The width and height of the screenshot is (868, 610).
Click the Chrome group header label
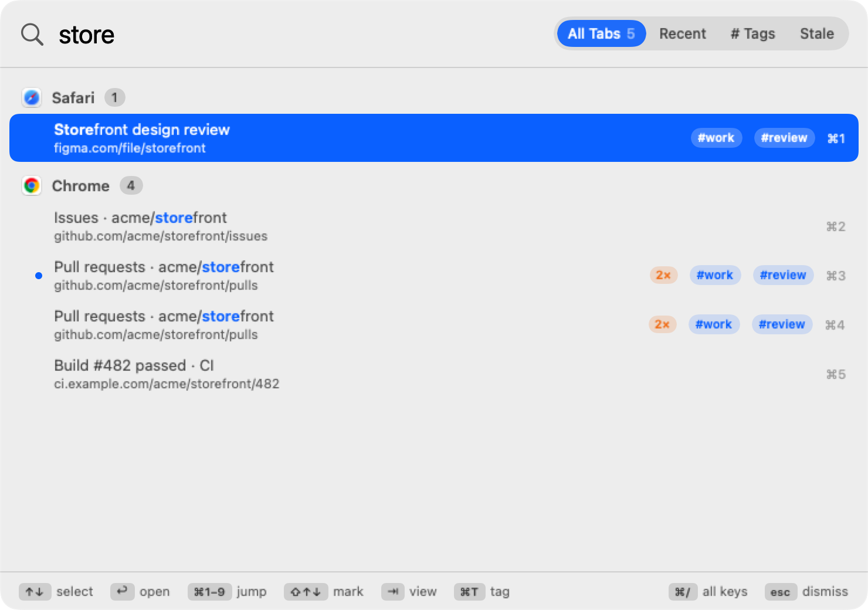[x=81, y=185]
